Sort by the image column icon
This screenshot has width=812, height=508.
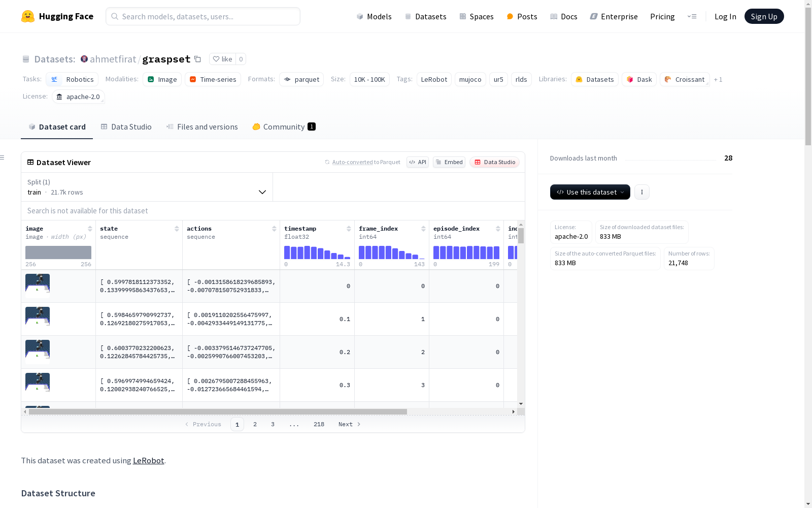pyautogui.click(x=90, y=229)
